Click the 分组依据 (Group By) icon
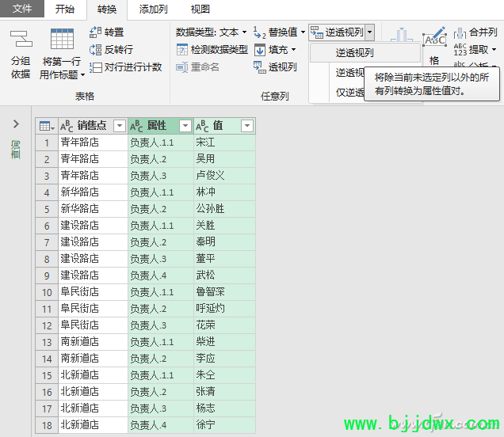The image size is (504, 437). pos(21,39)
